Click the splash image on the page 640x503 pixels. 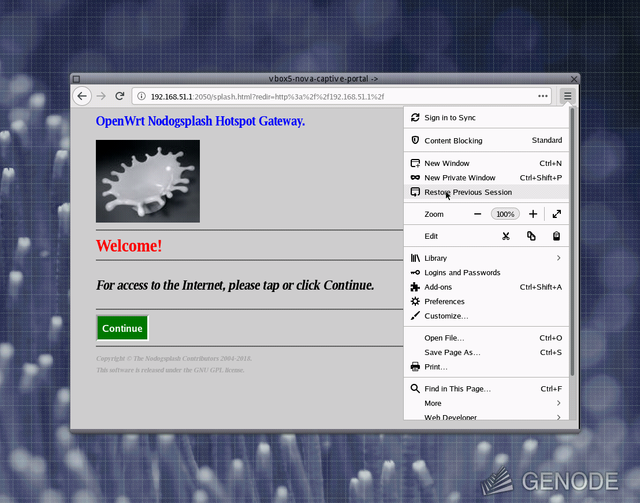(148, 181)
